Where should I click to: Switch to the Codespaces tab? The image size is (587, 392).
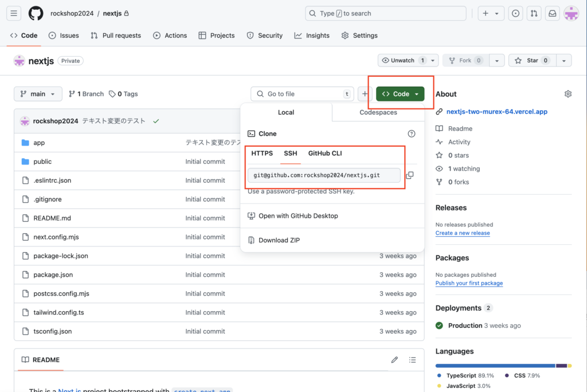378,112
